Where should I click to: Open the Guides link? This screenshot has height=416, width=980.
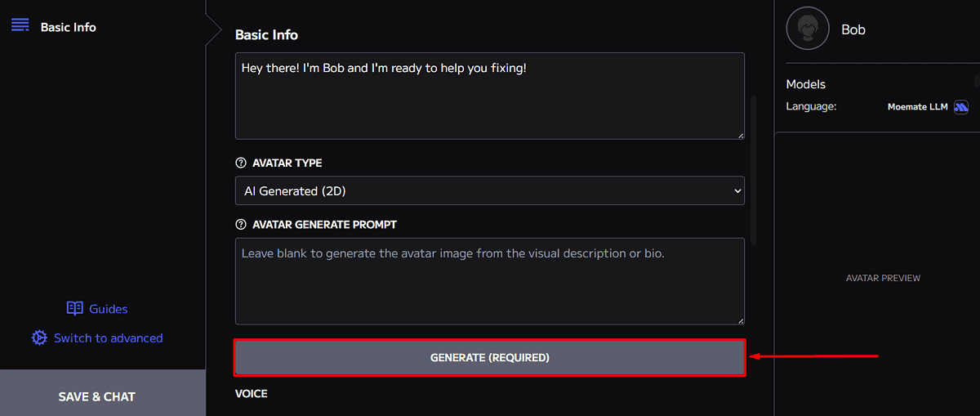108,309
